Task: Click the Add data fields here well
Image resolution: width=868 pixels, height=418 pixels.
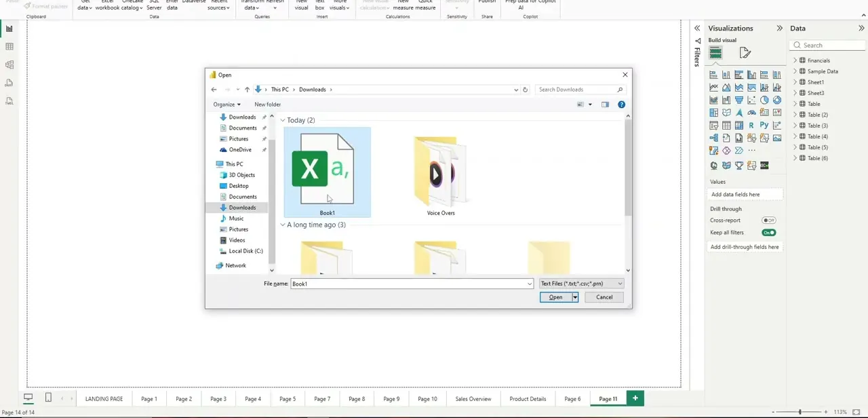Action: (745, 195)
